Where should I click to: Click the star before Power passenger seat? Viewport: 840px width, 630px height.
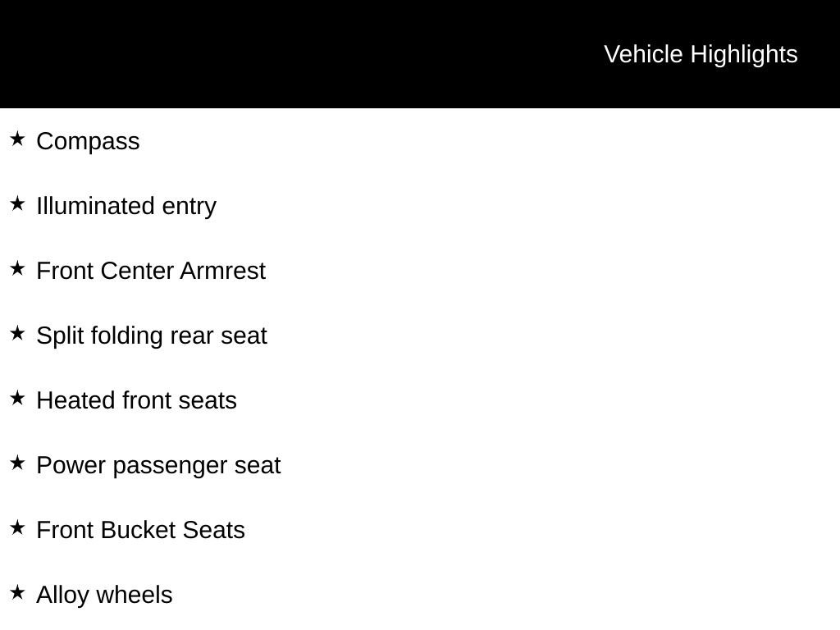click(18, 463)
